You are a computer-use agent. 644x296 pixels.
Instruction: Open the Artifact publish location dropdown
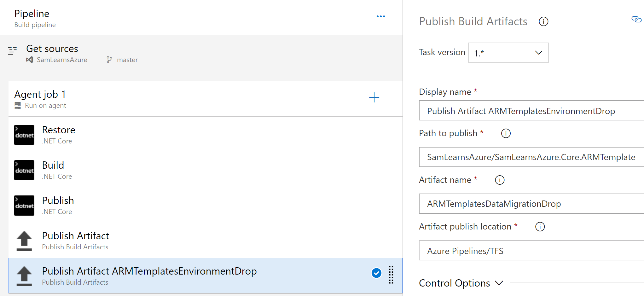click(x=531, y=251)
